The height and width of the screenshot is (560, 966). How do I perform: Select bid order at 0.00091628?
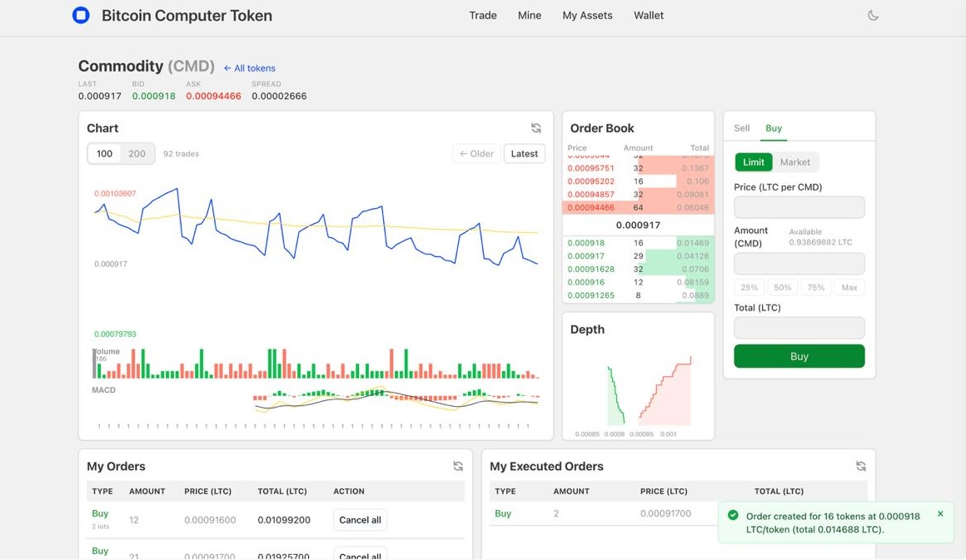[638, 269]
